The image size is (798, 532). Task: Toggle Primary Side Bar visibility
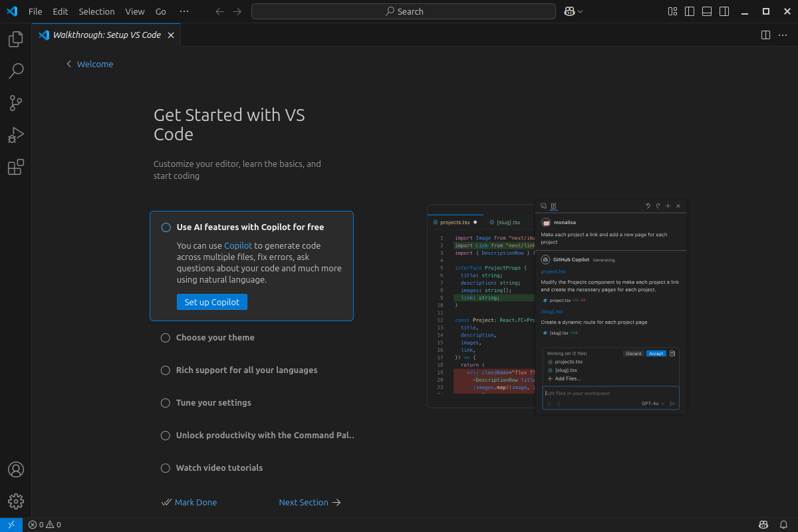pyautogui.click(x=690, y=11)
